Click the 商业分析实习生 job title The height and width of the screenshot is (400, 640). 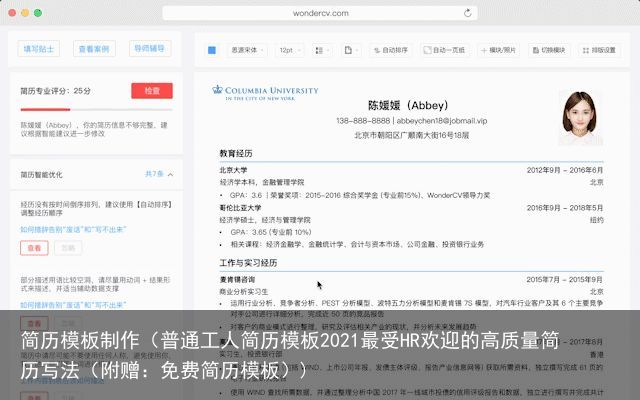pos(244,291)
